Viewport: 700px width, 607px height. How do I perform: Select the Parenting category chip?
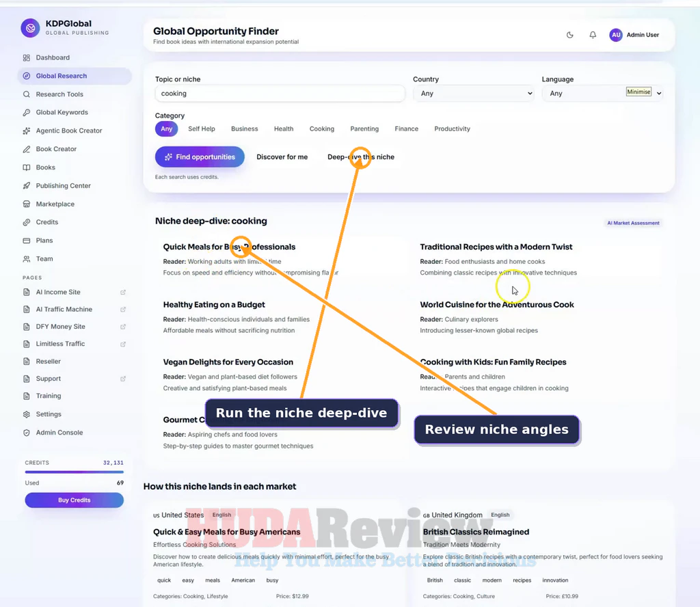[364, 129]
